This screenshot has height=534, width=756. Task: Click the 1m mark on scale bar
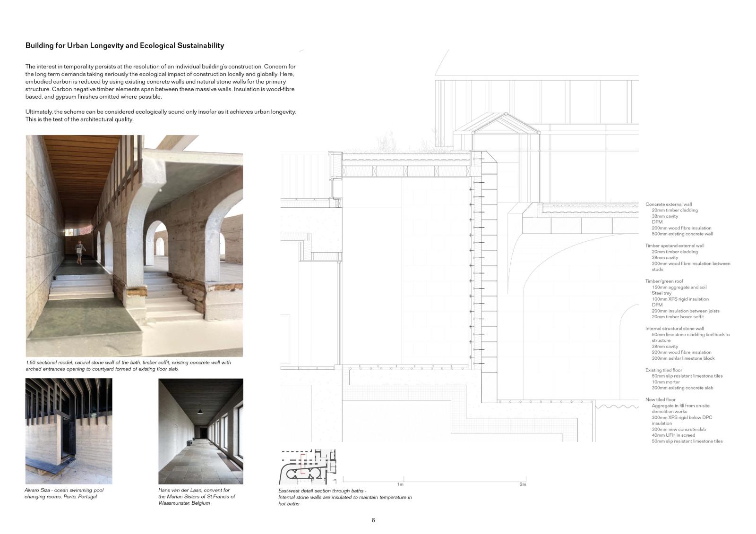[x=400, y=484]
